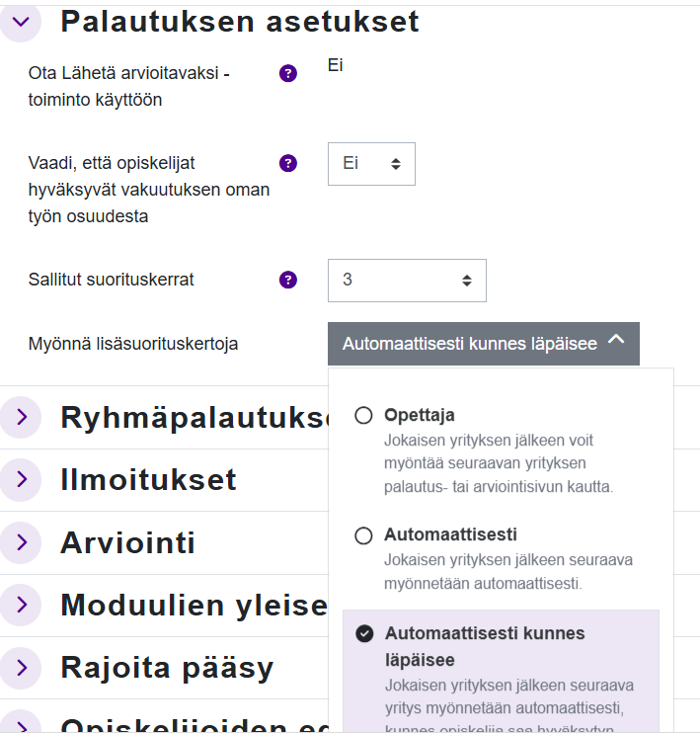The image size is (700, 733).
Task: Open the Palautuksen asetukset heading
Action: (x=240, y=22)
